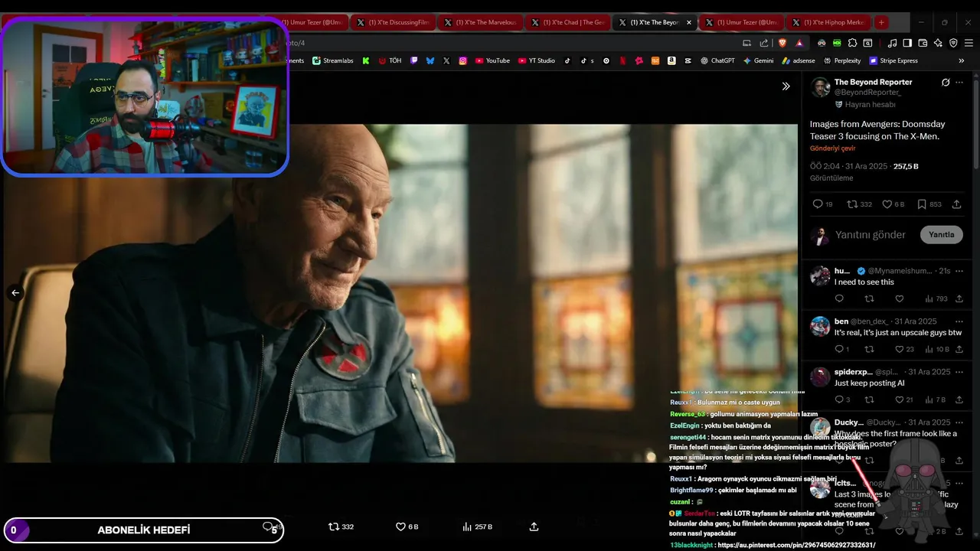Switch to X'te DiscussingFilm tab

[393, 22]
